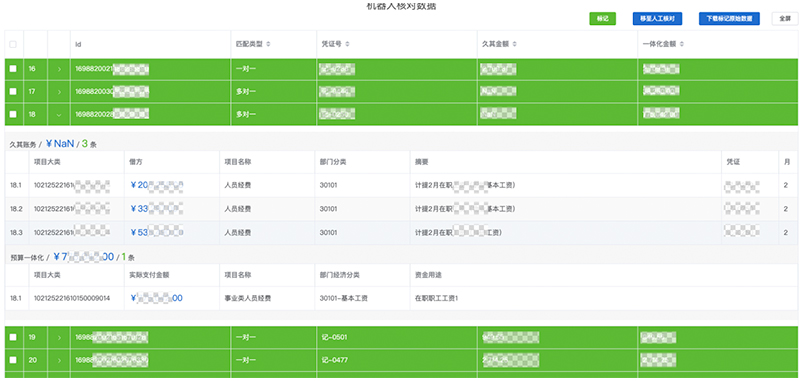800x381 pixels.
Task: Click the 一体化金额 column header
Action: [x=659, y=44]
